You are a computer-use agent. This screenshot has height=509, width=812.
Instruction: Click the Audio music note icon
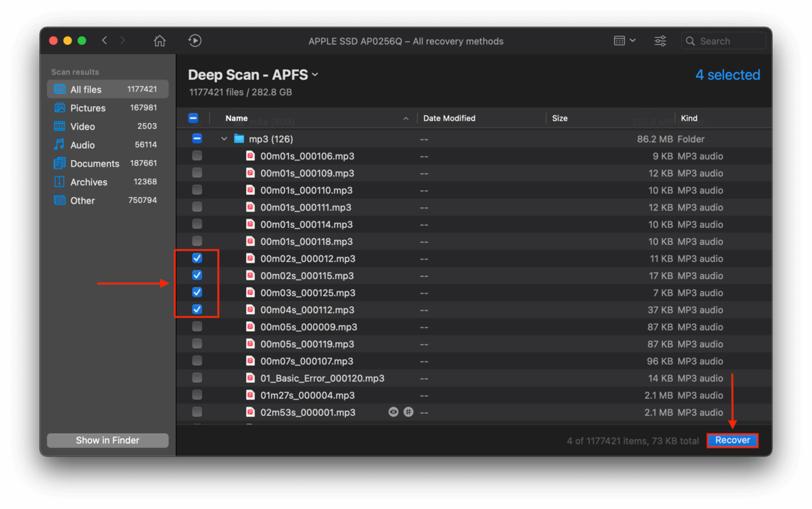pos(60,145)
